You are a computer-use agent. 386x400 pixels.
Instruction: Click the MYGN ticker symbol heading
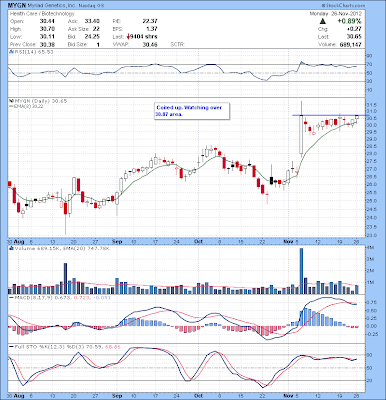(16, 6)
